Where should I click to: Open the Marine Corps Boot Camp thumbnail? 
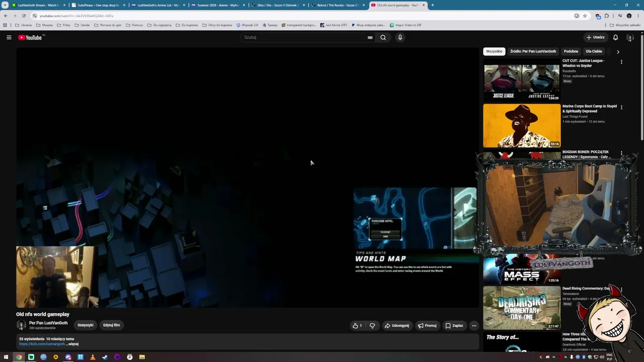(522, 126)
